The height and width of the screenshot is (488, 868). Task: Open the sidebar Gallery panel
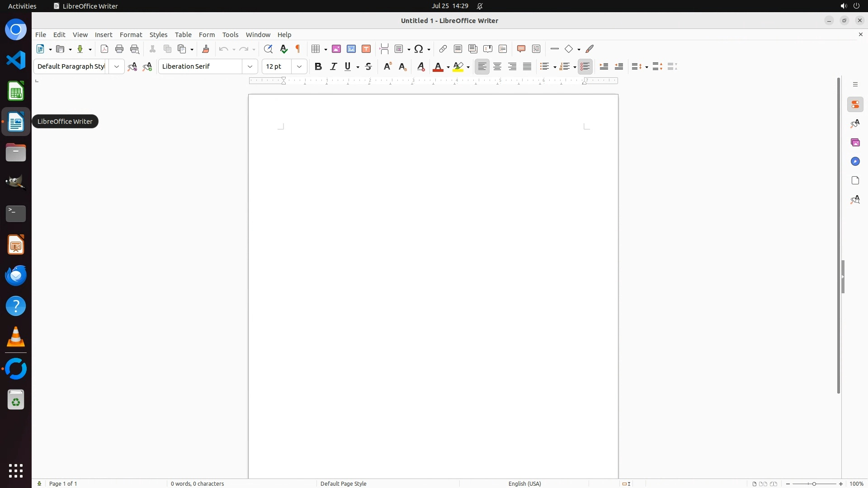coord(855,142)
